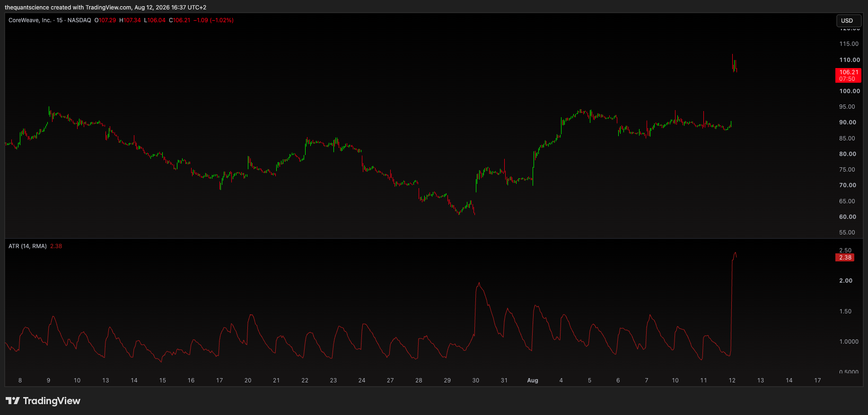Click the 90.00 price axis label
The width and height of the screenshot is (868, 415).
coord(848,122)
